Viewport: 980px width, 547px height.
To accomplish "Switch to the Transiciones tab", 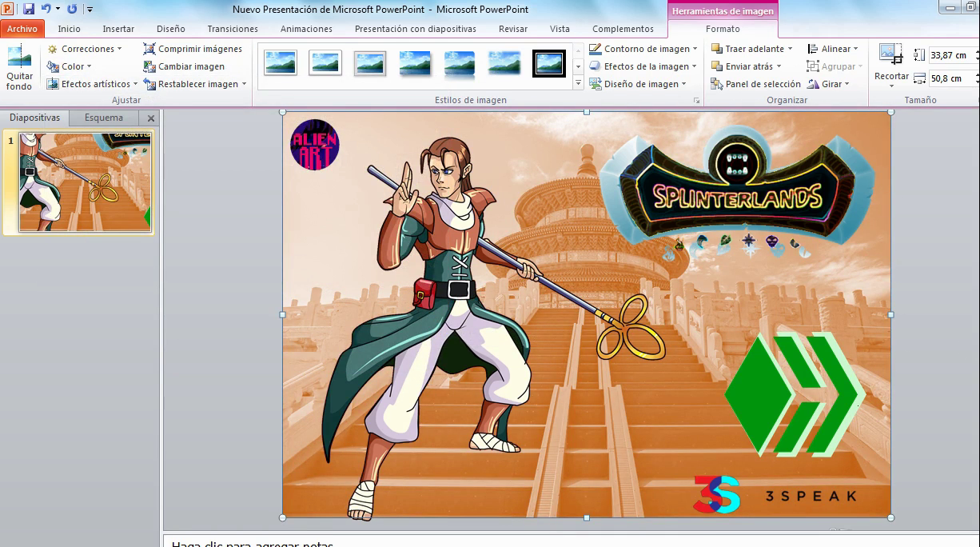I will [233, 29].
